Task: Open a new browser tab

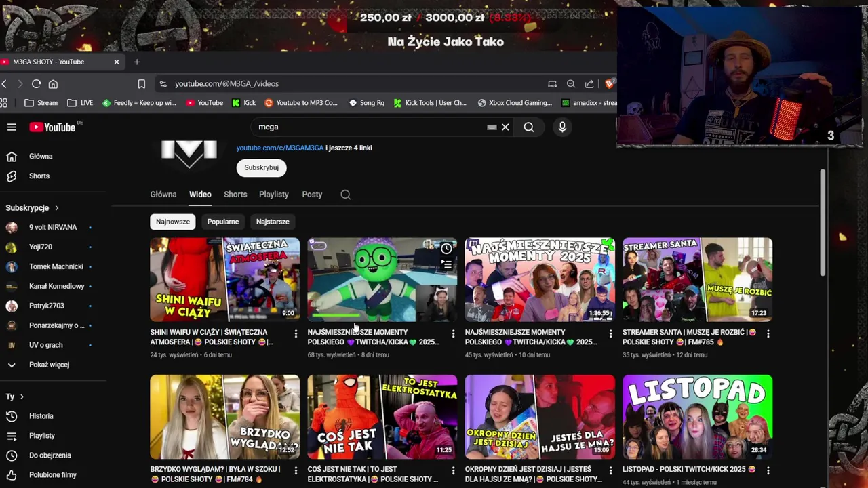Action: click(137, 62)
